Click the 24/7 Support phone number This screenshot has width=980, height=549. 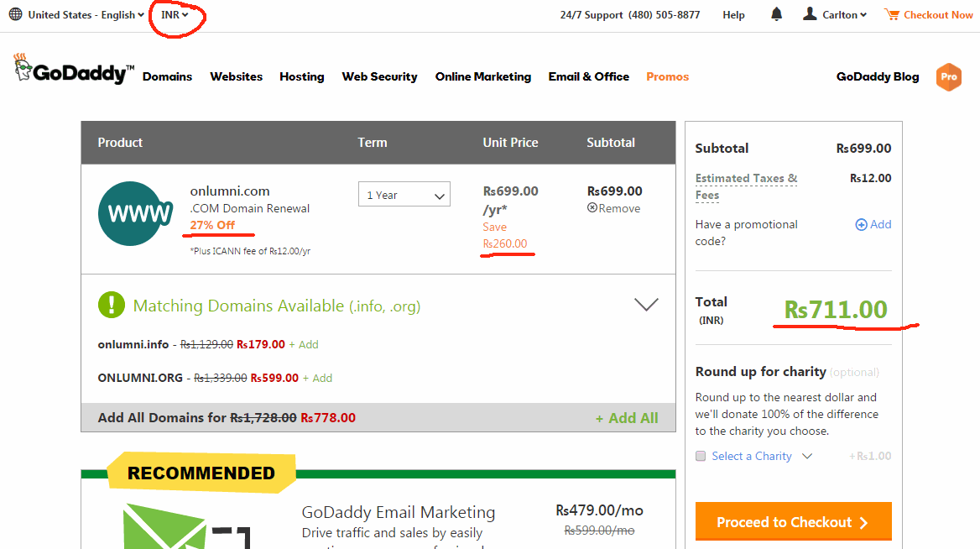pyautogui.click(x=664, y=14)
